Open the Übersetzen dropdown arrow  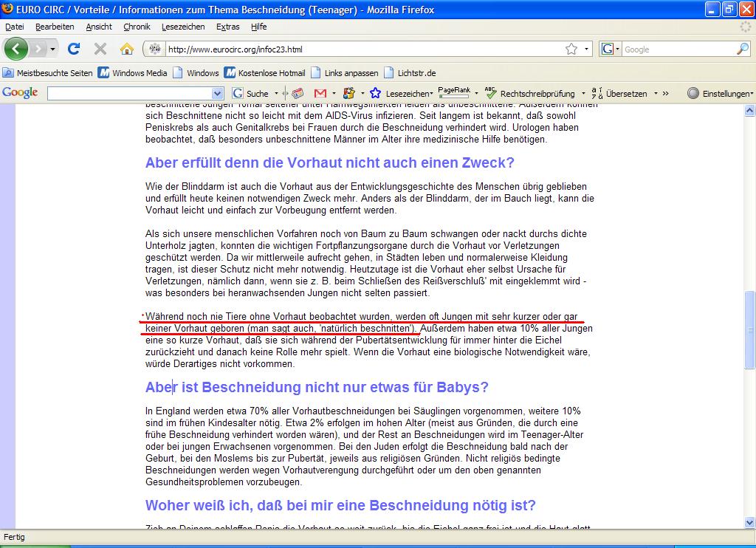tap(656, 94)
